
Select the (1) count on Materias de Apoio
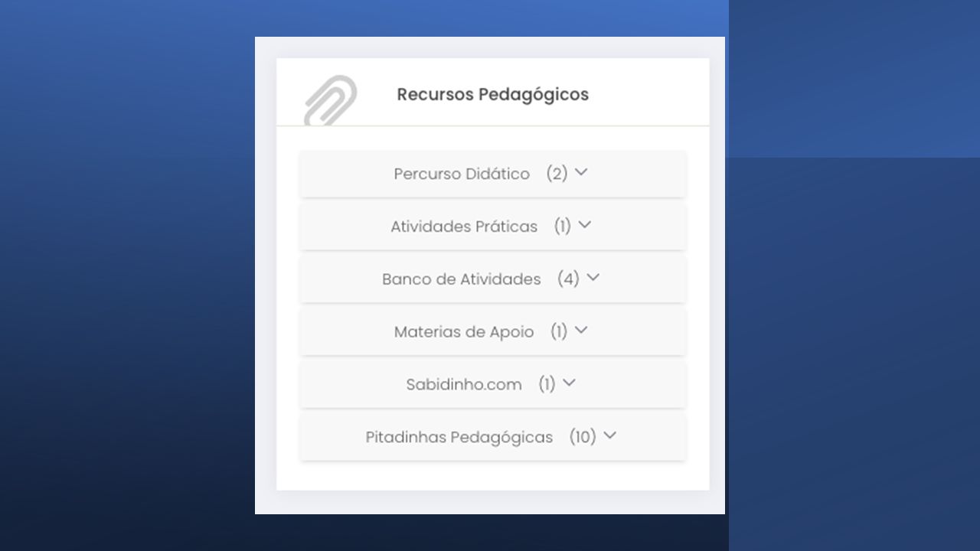(x=559, y=332)
